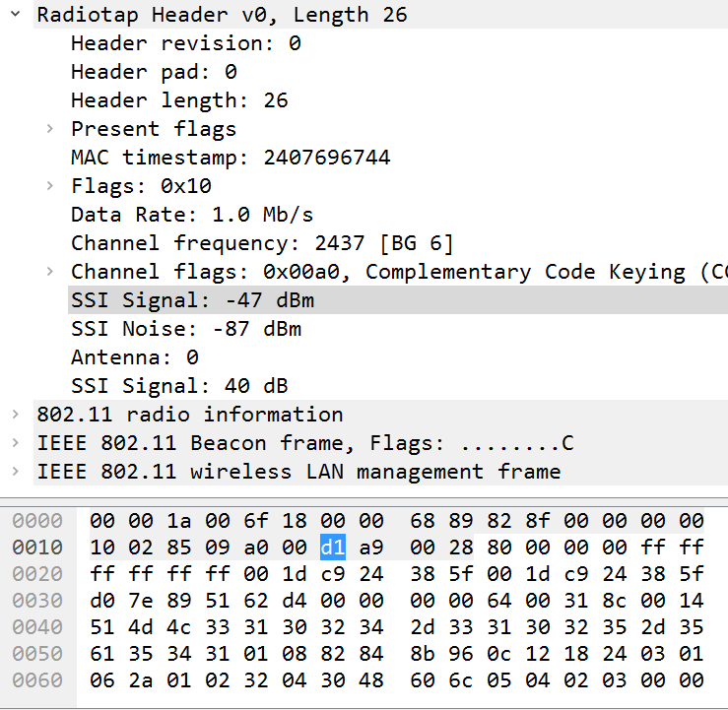Expand the IEEE 802.11 Beacon frame node
The height and width of the screenshot is (710, 728).
[x=16, y=443]
